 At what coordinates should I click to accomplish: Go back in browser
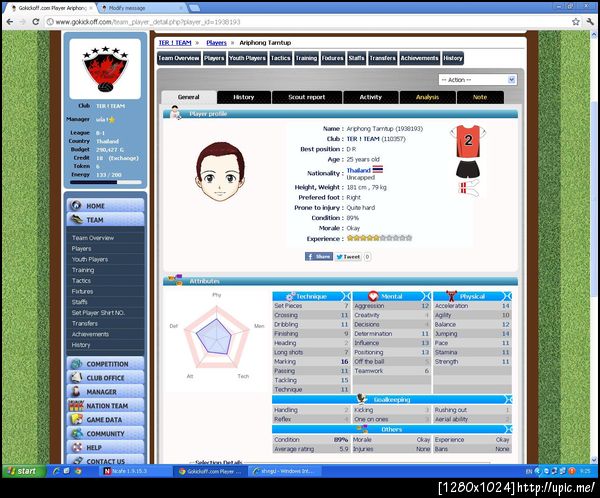pyautogui.click(x=10, y=22)
